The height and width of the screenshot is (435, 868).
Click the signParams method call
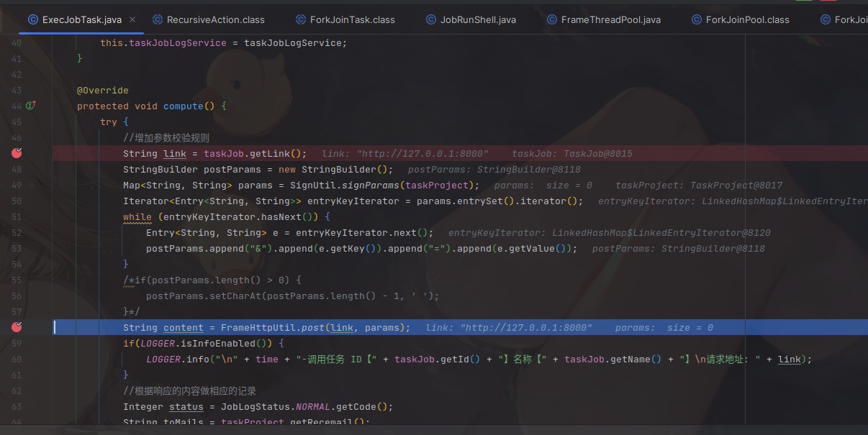[x=371, y=185]
